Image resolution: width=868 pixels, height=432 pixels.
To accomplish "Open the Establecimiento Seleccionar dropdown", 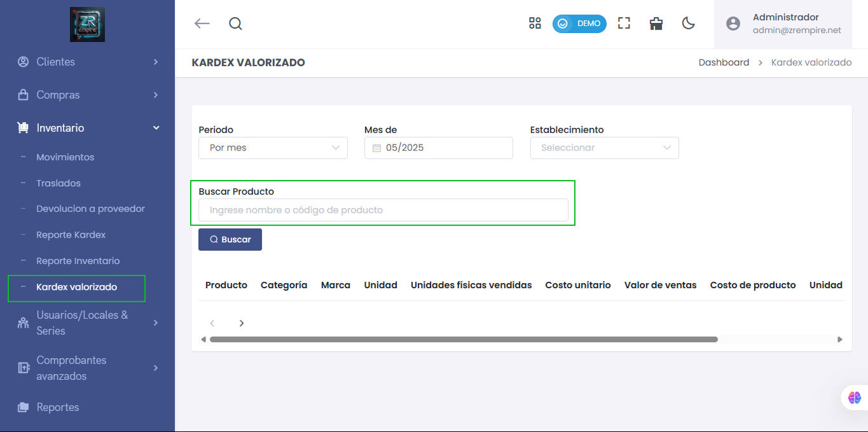I will [x=604, y=148].
